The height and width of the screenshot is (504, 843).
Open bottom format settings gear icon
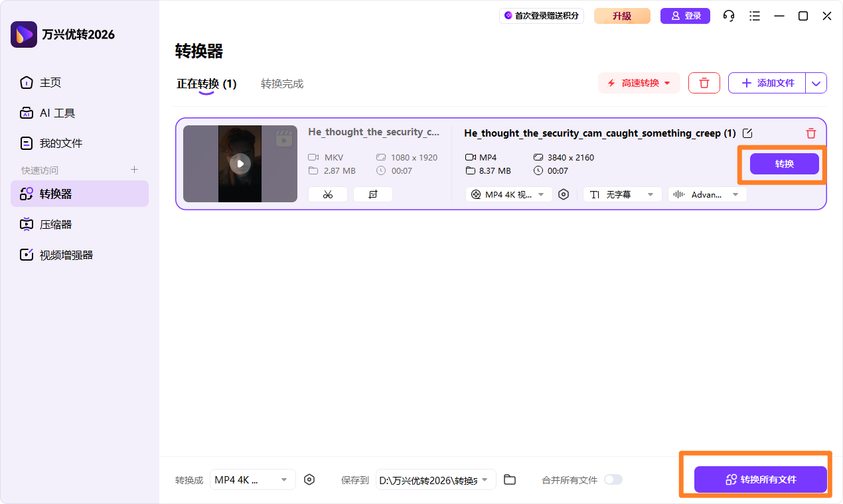click(309, 479)
